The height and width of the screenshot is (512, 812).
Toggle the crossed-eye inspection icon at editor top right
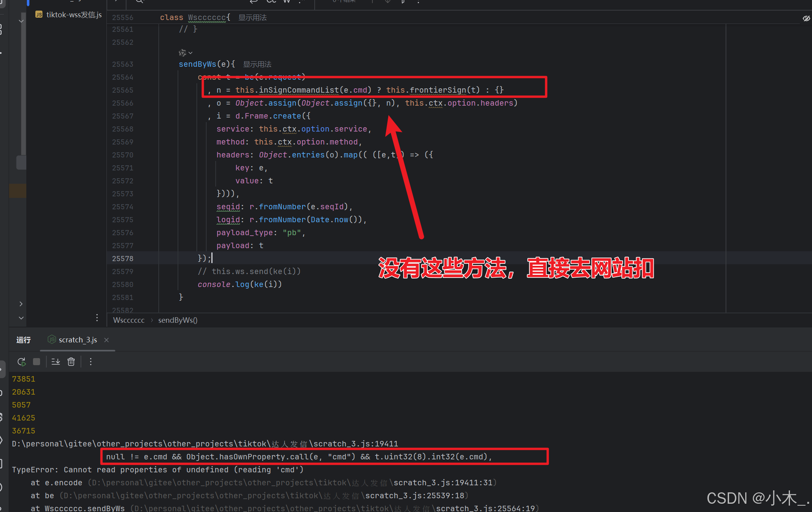pos(806,18)
